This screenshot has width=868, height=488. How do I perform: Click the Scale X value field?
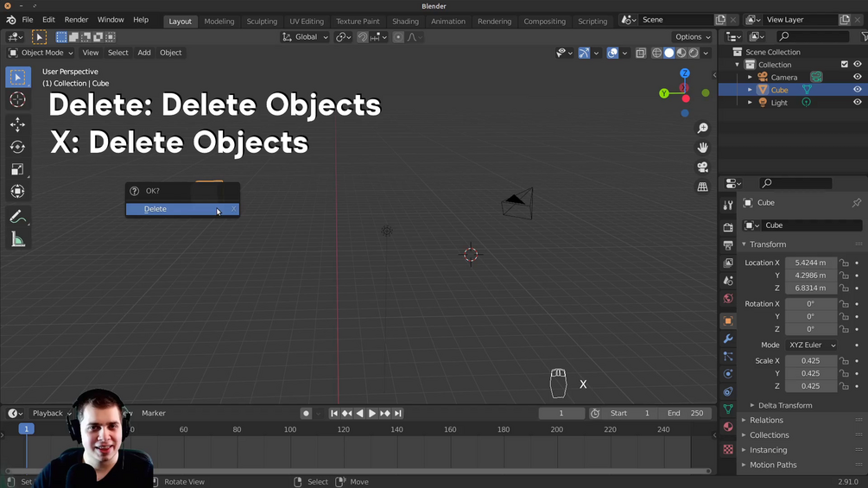click(811, 361)
